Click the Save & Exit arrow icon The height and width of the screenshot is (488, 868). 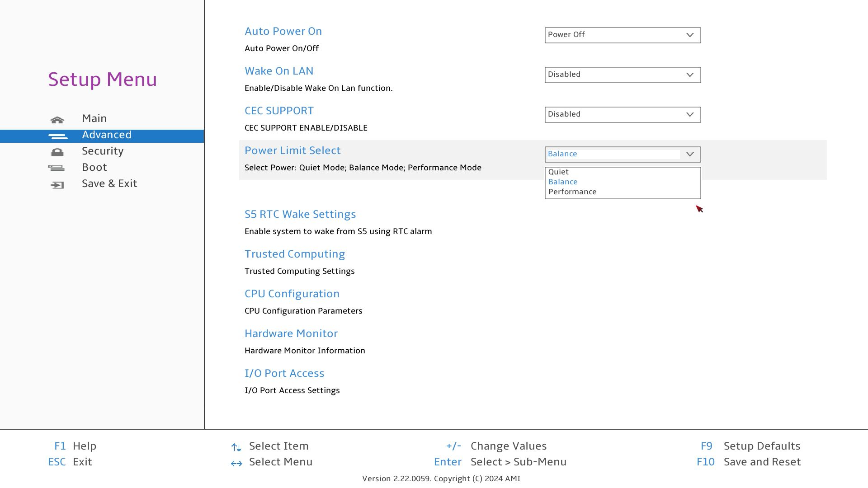coord(57,185)
